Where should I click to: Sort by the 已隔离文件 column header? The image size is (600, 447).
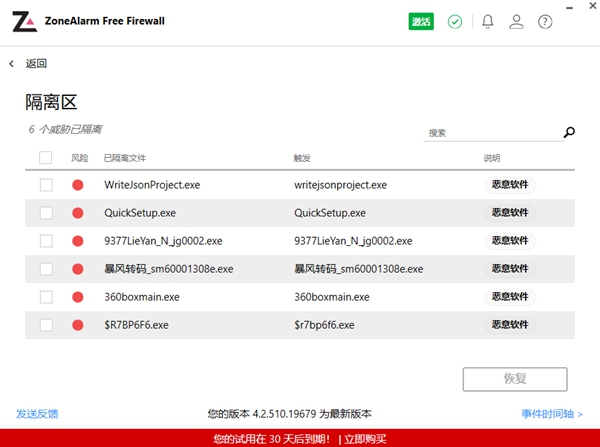(125, 158)
